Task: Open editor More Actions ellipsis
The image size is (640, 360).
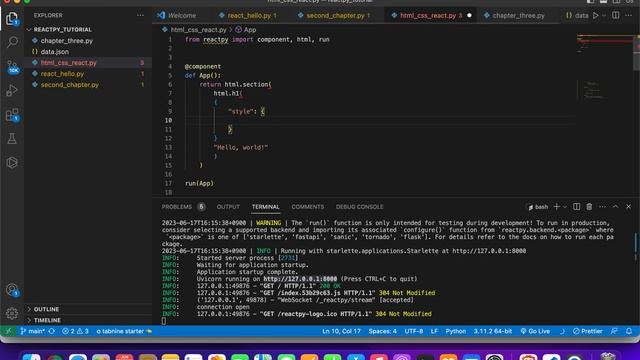Action: (x=629, y=15)
